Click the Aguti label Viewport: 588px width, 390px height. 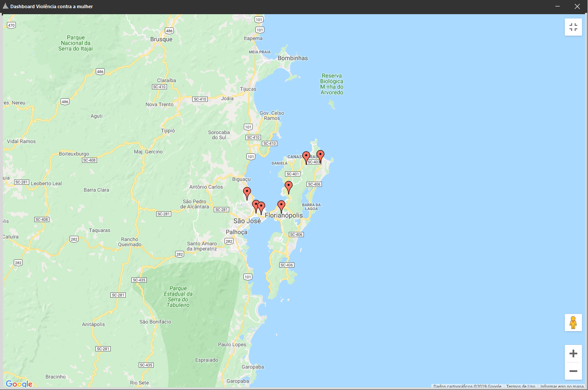[x=97, y=116]
